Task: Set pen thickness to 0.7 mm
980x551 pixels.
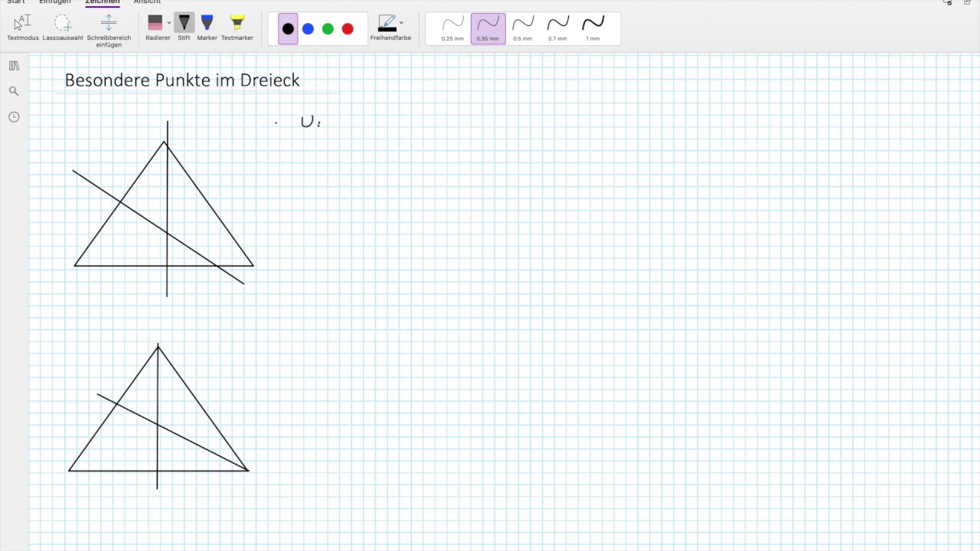Action: click(x=557, y=29)
